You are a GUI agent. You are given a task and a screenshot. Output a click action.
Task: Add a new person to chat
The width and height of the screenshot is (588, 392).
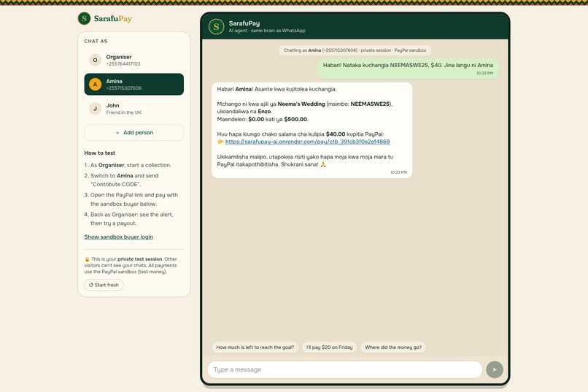coord(134,132)
